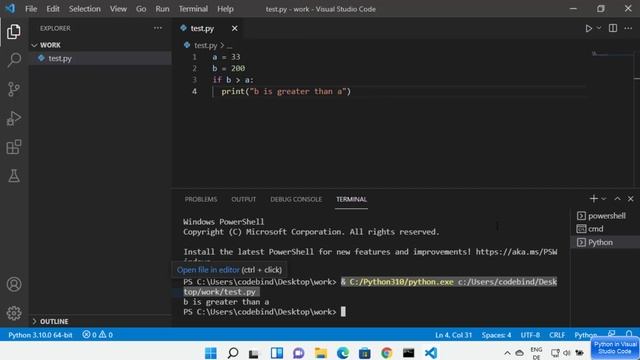Open the Search view in the activity bar
640x360 pixels.
14,60
